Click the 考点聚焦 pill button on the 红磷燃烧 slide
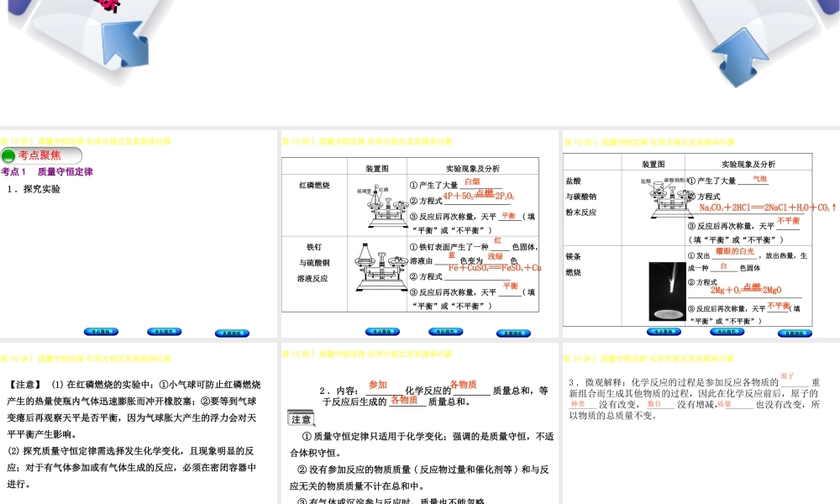840x504 pixels. [382, 332]
